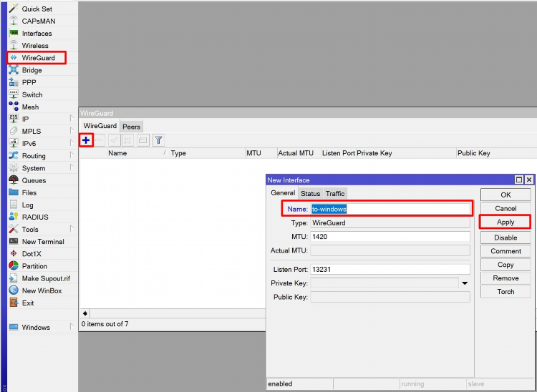Click Make Supout.rif

pos(46,278)
